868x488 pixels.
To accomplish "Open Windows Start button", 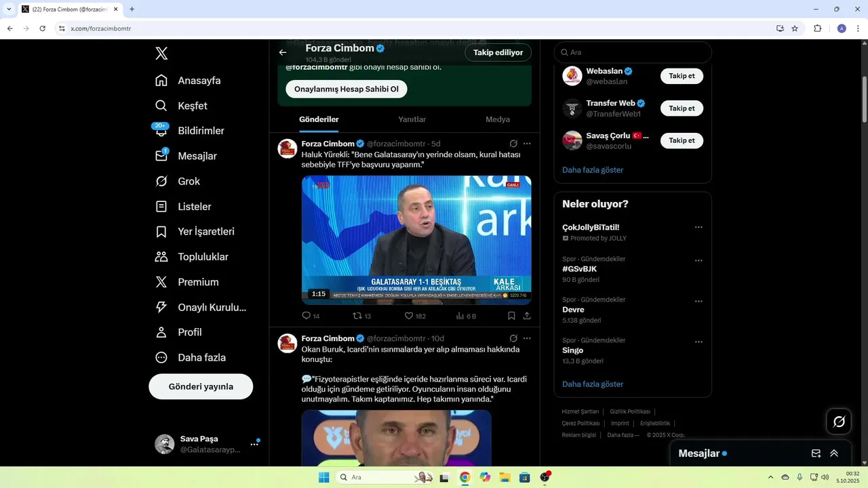I will click(324, 477).
